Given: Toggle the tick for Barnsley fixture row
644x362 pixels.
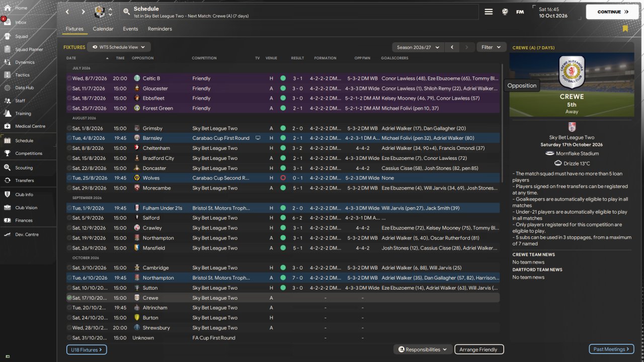Looking at the screenshot, I should click(x=69, y=138).
